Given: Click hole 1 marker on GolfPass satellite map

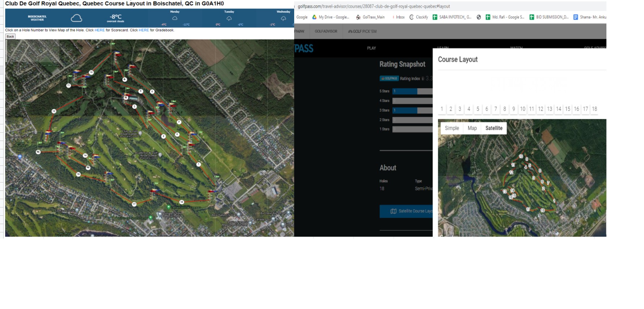Looking at the screenshot, I should tap(554, 201).
